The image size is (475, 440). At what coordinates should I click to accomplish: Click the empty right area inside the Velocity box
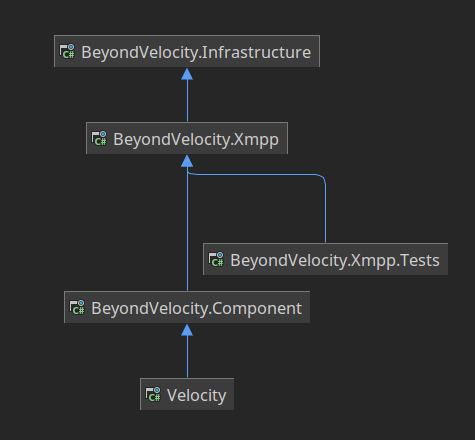click(x=230, y=394)
